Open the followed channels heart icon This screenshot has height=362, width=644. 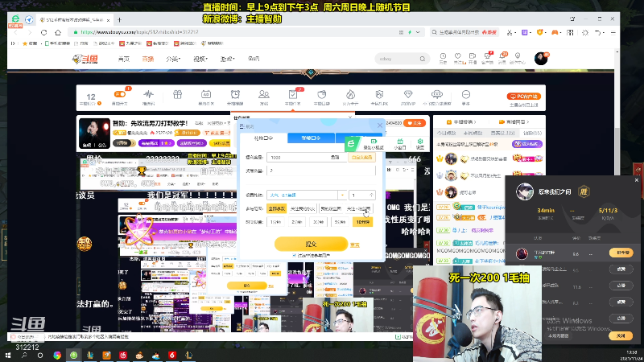[457, 56]
